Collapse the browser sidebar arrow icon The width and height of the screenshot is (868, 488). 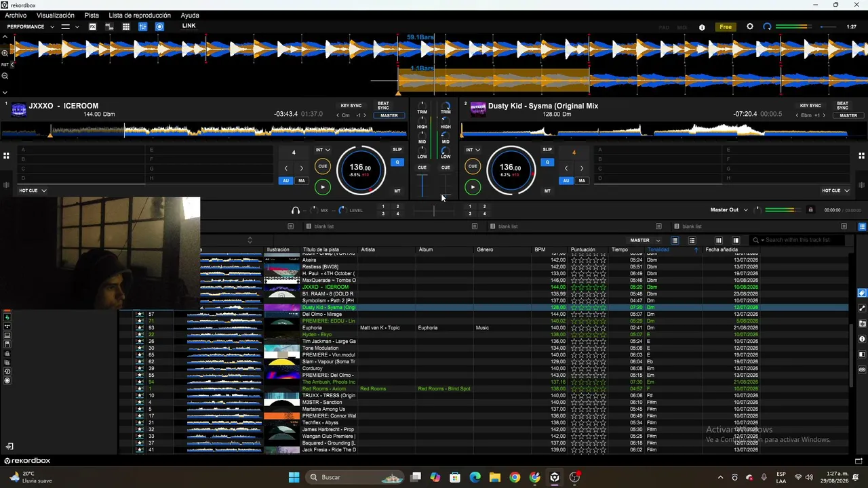9,447
